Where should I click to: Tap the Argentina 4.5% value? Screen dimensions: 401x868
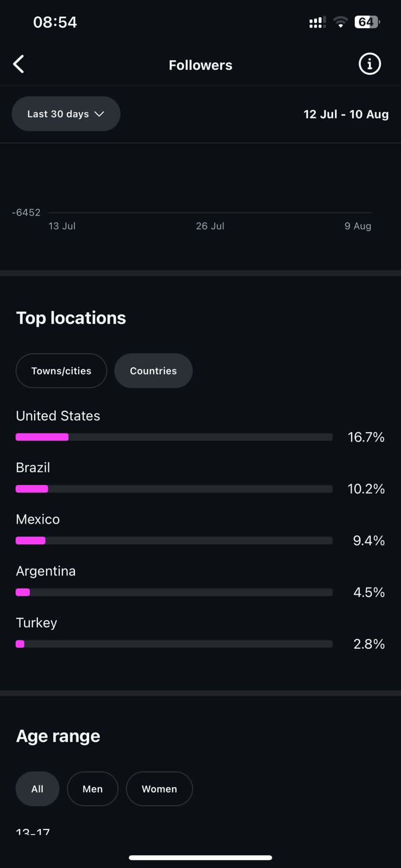(x=368, y=592)
